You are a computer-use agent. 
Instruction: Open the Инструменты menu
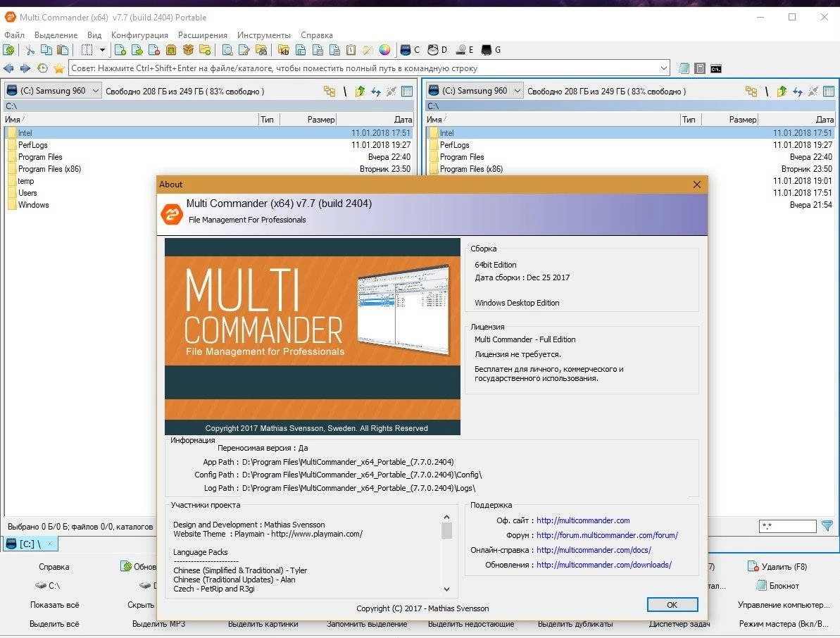(x=263, y=35)
